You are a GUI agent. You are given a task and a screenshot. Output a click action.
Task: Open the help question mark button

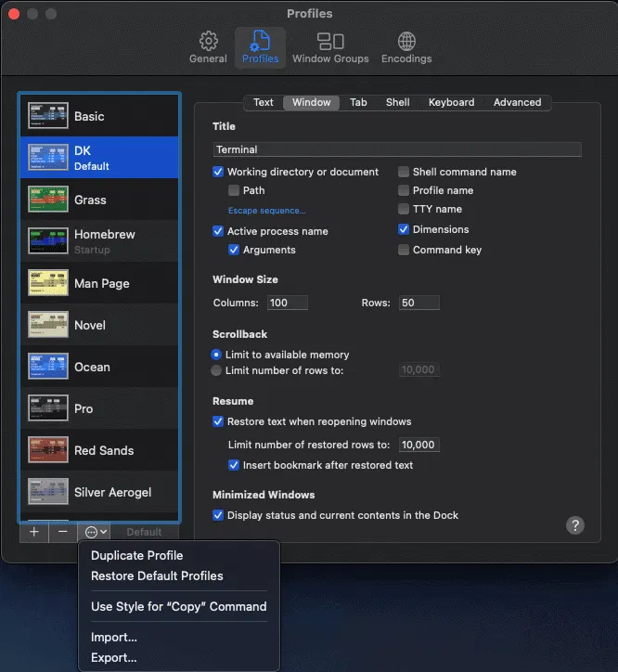point(574,525)
